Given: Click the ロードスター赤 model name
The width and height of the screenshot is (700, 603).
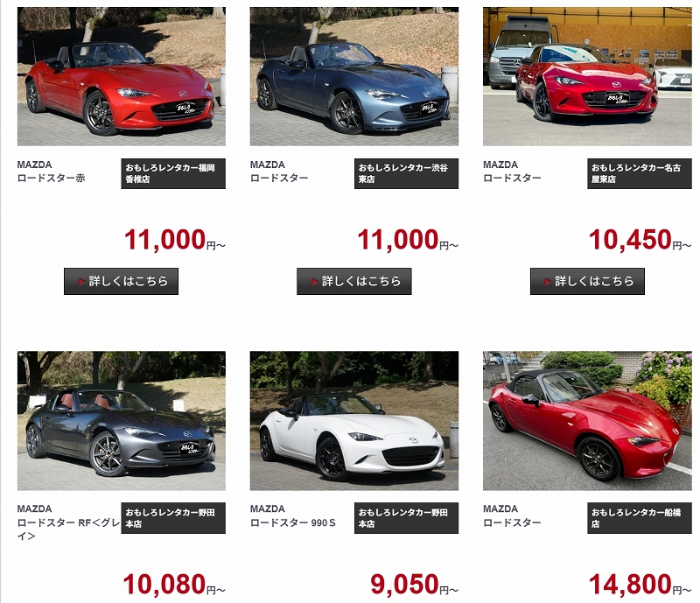Looking at the screenshot, I should point(51,178).
